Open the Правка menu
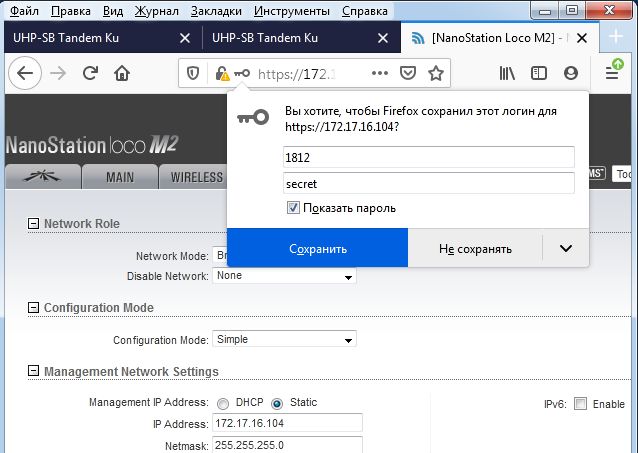The width and height of the screenshot is (638, 453). click(x=71, y=11)
